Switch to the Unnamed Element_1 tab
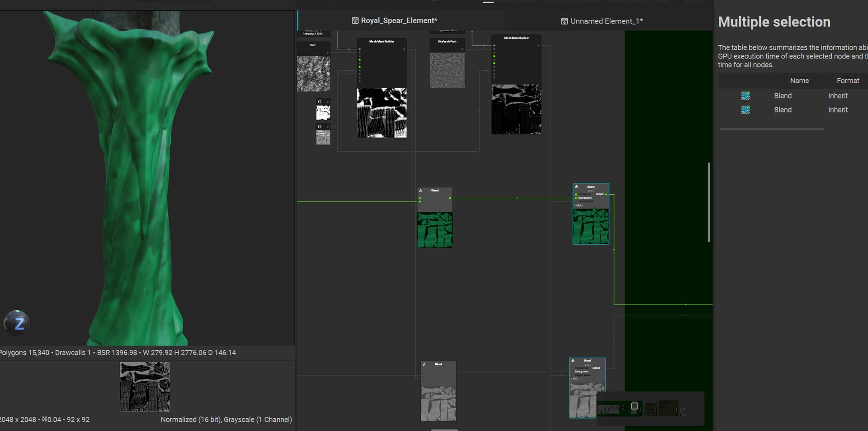Screen dimensions: 868x431 (606, 21)
